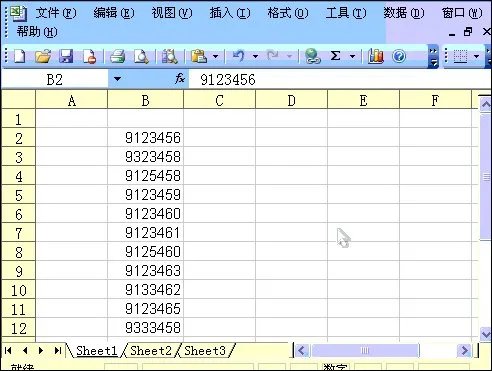492x371 pixels.
Task: Open Print Preview magnifier icon
Action: point(141,56)
